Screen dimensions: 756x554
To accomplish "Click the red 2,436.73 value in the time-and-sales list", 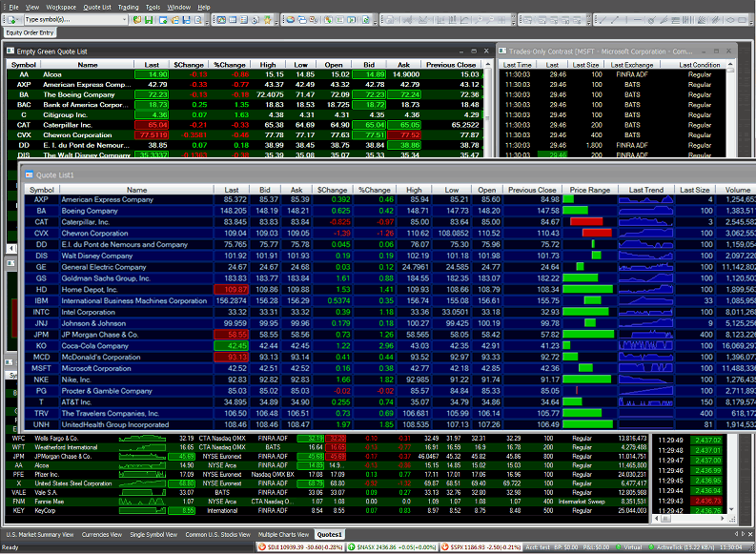I will click(706, 501).
